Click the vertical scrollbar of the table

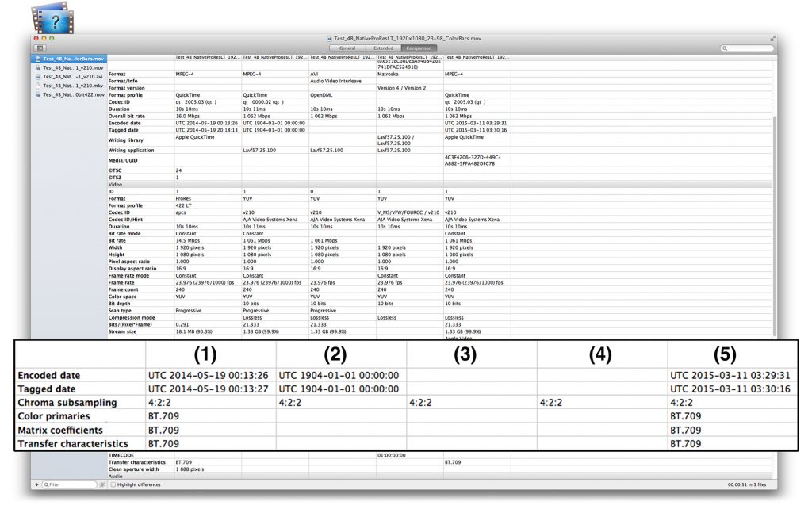(775, 225)
